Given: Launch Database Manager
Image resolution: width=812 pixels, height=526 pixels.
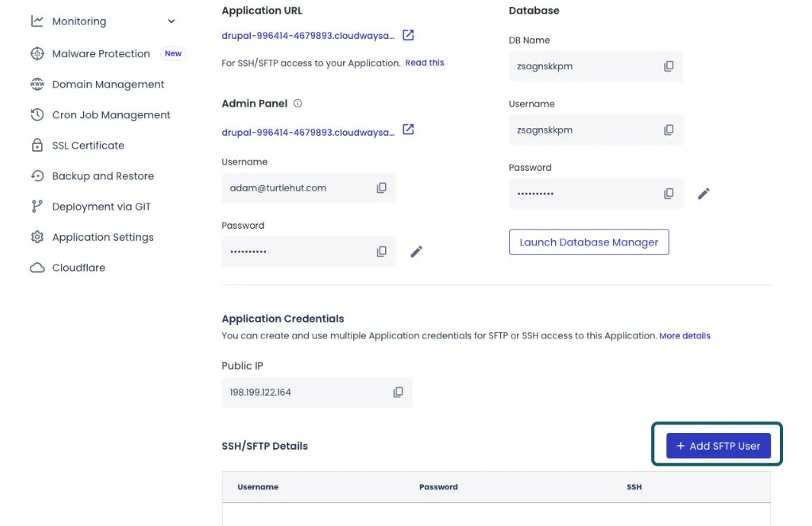Looking at the screenshot, I should pos(589,242).
